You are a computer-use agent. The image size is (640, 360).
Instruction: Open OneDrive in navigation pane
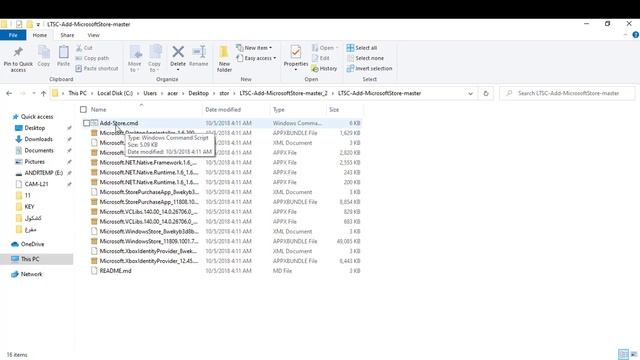pyautogui.click(x=32, y=244)
